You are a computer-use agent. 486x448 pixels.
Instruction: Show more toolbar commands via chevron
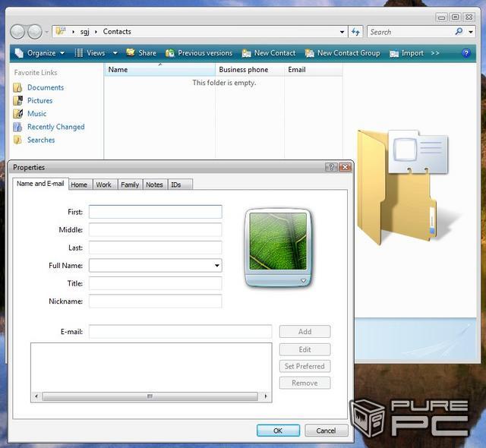coord(435,53)
